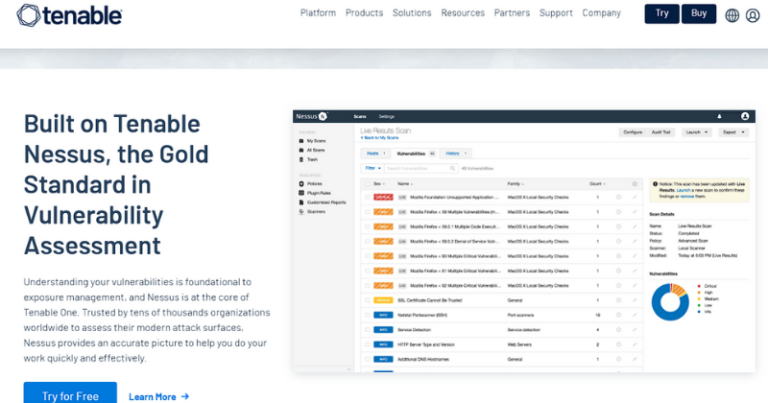Image resolution: width=768 pixels, height=403 pixels.
Task: Check the Mozilla Firefox < 59 Multiple Vulnerabilities row
Action: pos(367,212)
